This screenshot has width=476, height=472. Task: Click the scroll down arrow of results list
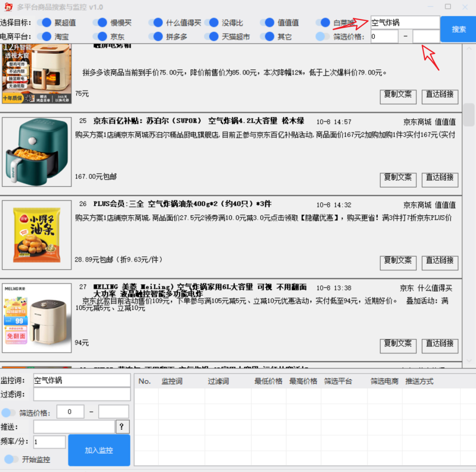[x=469, y=361]
